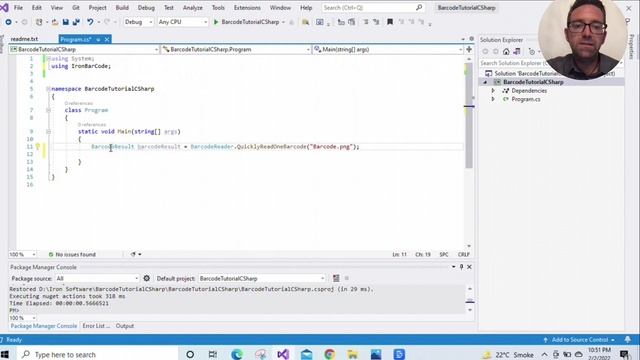Open the Package source All dropdown
Viewport: 640px width, 360px height.
(97, 278)
